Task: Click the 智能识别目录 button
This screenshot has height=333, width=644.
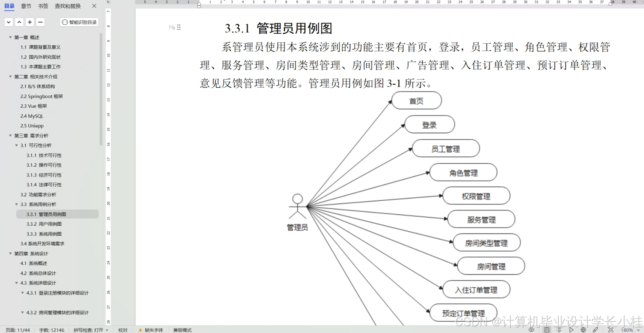Action: pyautogui.click(x=79, y=22)
